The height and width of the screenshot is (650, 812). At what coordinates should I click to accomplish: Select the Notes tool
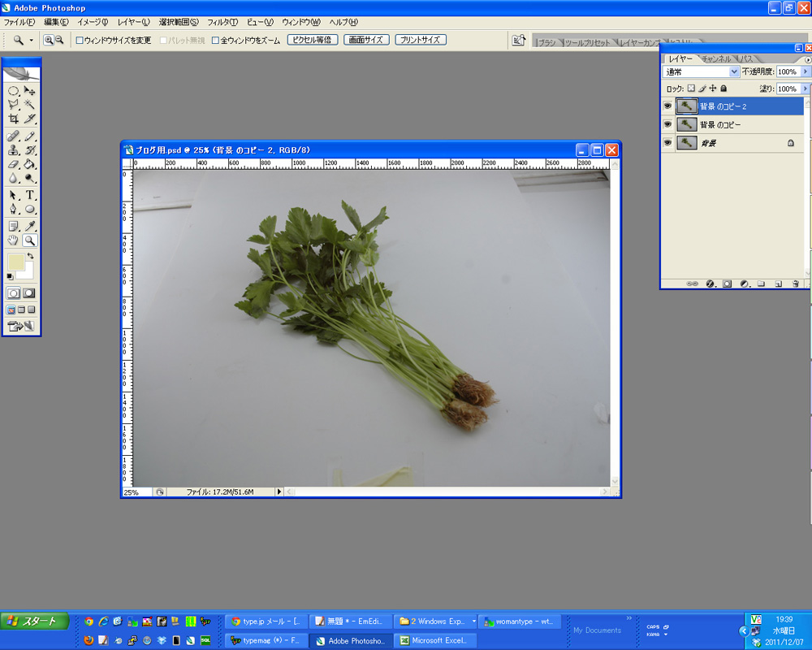point(14,227)
